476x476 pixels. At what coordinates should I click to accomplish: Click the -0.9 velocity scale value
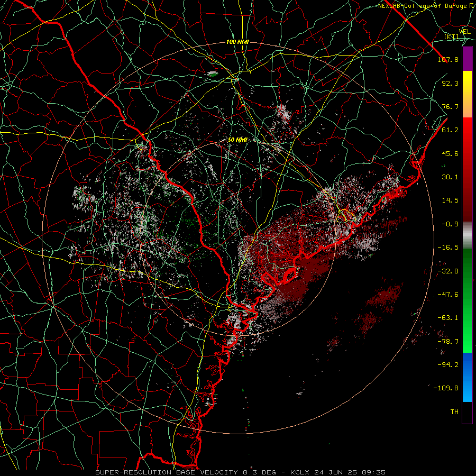click(x=450, y=224)
